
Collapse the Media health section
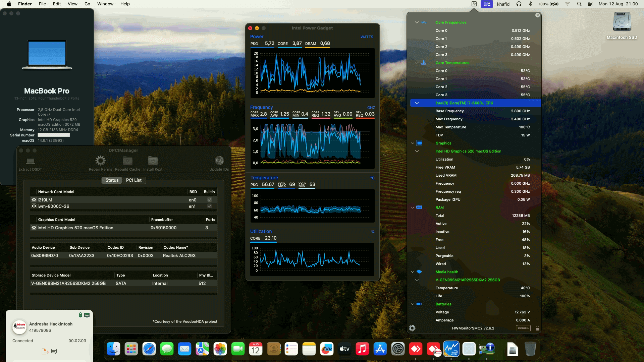(412, 272)
